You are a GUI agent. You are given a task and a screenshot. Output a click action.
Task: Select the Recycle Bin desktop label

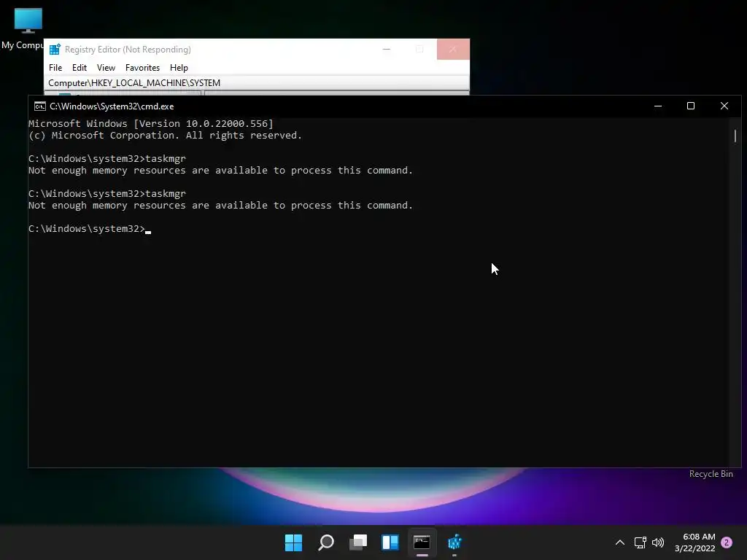pos(711,474)
